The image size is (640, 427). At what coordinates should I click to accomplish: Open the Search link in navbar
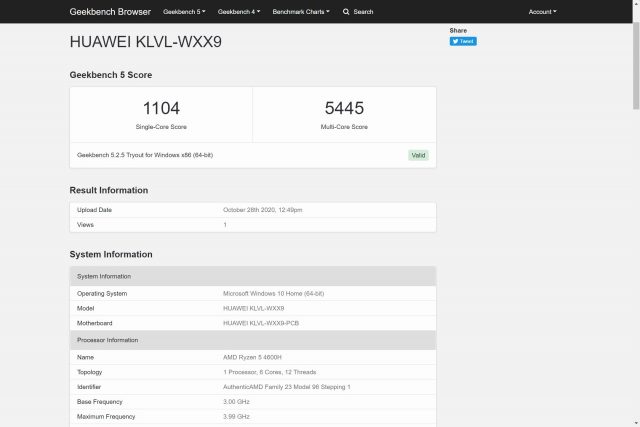coord(363,12)
